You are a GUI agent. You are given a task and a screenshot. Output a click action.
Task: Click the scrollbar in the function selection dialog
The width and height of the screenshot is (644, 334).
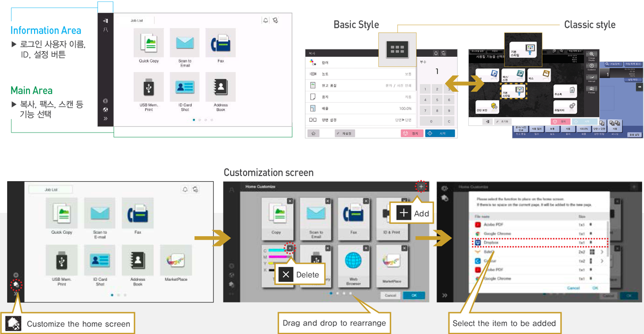coord(608,237)
